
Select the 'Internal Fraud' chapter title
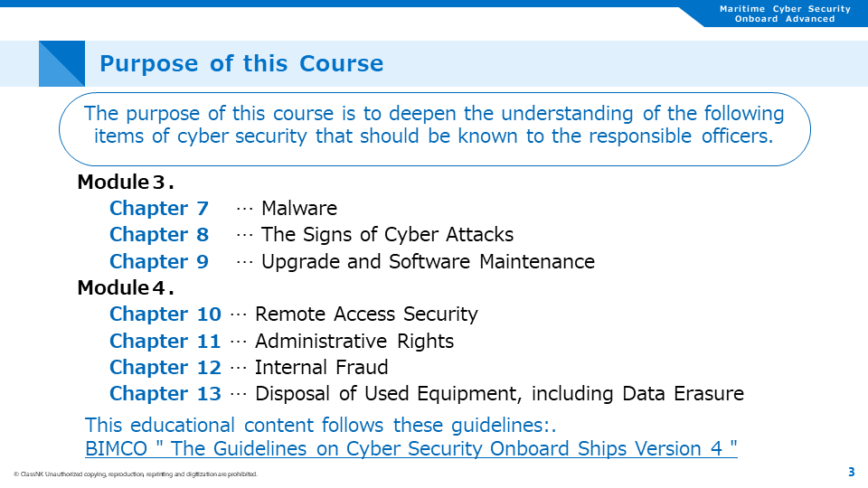322,368
